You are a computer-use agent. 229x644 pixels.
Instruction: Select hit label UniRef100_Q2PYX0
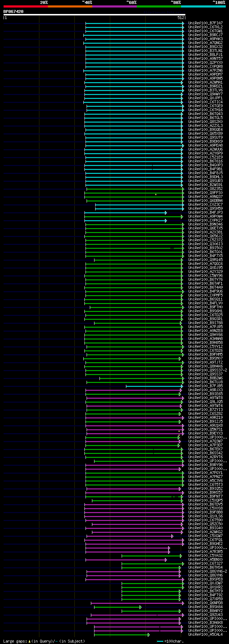point(205,63)
